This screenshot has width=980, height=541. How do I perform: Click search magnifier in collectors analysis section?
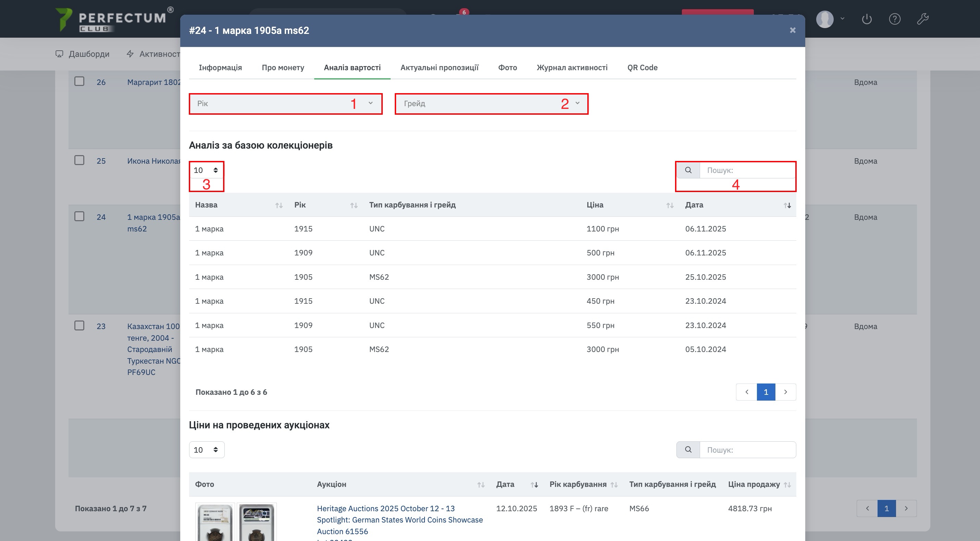tap(688, 170)
